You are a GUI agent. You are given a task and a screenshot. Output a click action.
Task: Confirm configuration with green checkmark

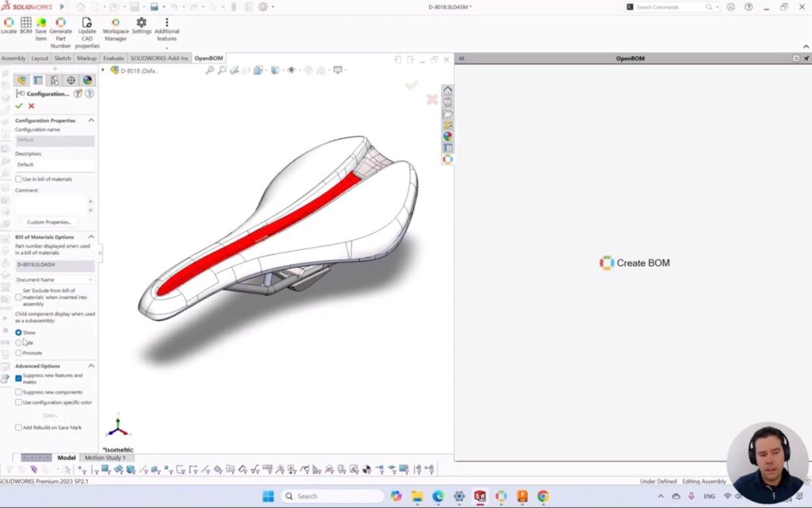[x=19, y=106]
